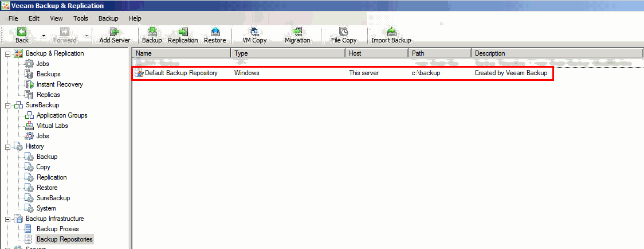This screenshot has width=644, height=249.
Task: Open the Backup menu
Action: [108, 18]
